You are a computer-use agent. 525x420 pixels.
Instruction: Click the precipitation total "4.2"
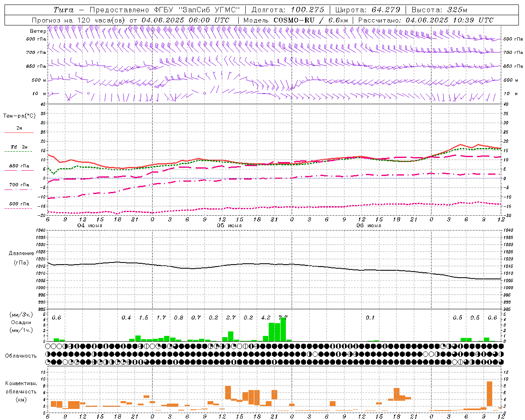pos(266,318)
